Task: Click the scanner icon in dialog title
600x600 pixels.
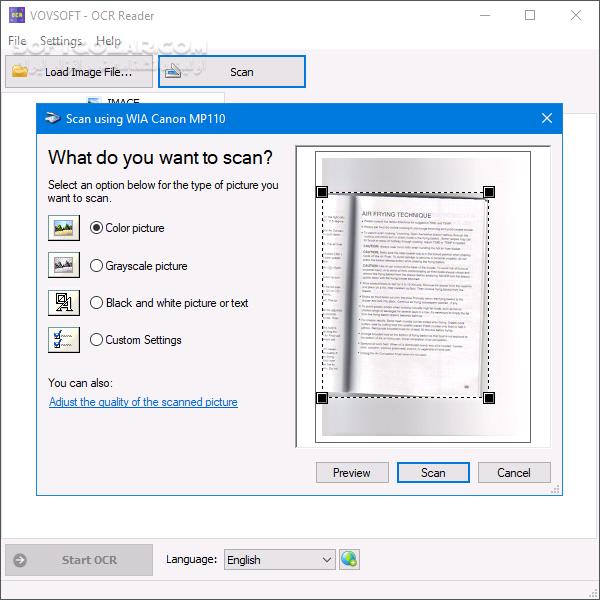Action: [52, 118]
